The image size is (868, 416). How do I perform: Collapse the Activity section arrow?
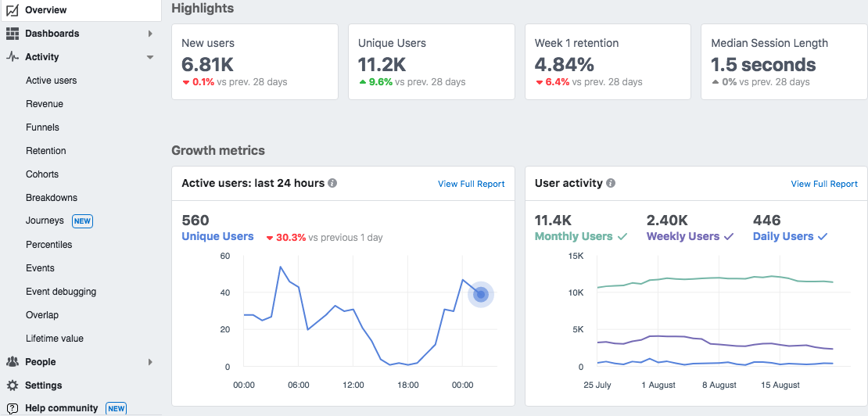(150, 57)
